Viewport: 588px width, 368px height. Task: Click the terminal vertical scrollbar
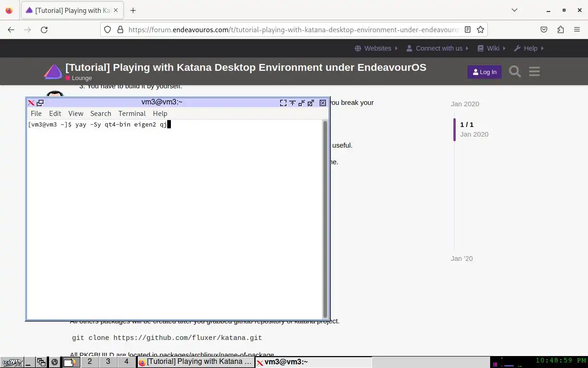[x=326, y=219]
